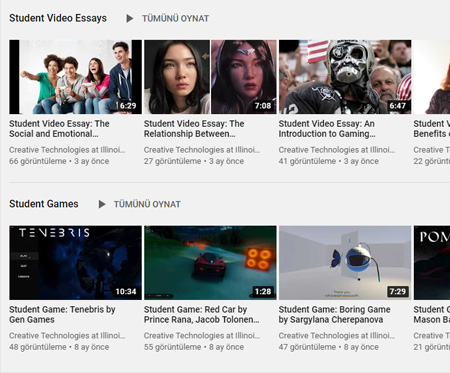The image size is (450, 373).
Task: Click the play icon beside Student Video Essays
Action: [x=130, y=18]
